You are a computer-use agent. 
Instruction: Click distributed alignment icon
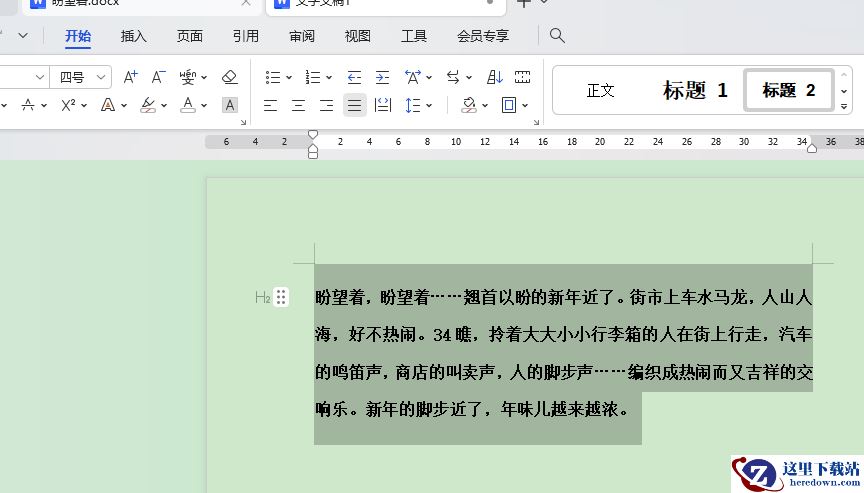pos(382,105)
